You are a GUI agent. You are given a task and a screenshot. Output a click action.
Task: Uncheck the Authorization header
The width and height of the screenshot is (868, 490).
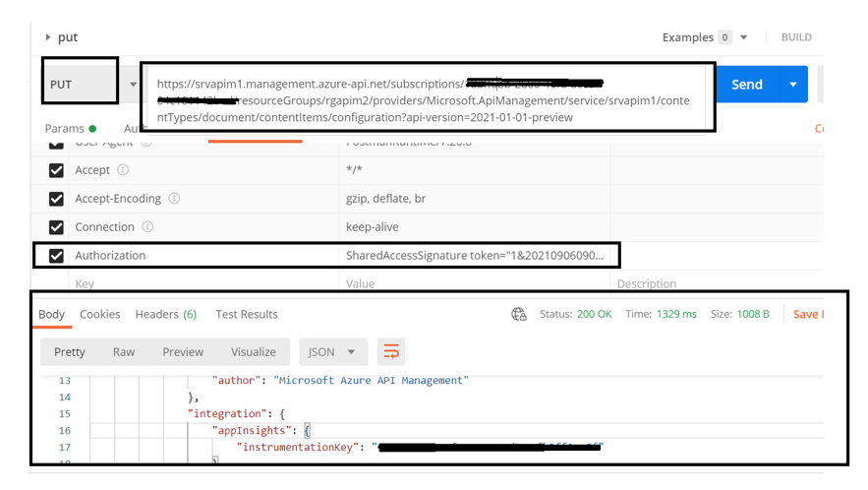click(56, 256)
